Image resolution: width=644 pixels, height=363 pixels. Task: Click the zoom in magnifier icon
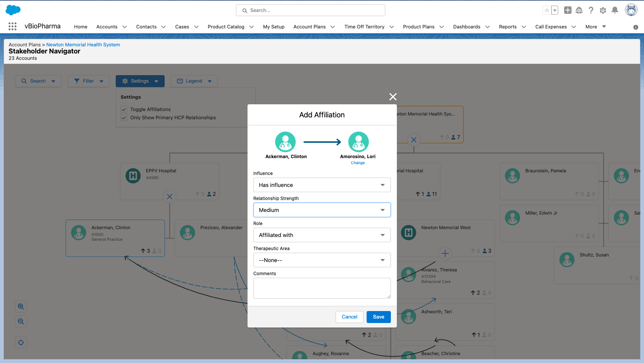21,307
